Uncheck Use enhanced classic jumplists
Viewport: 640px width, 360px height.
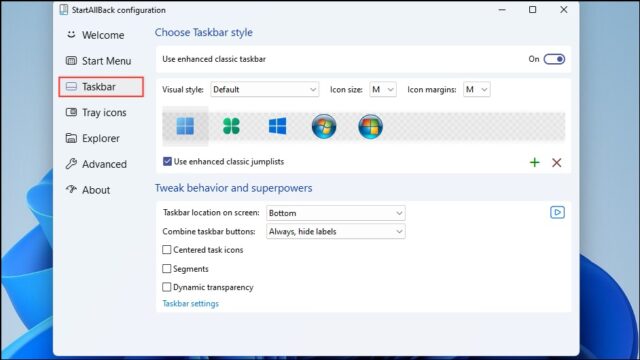click(167, 161)
